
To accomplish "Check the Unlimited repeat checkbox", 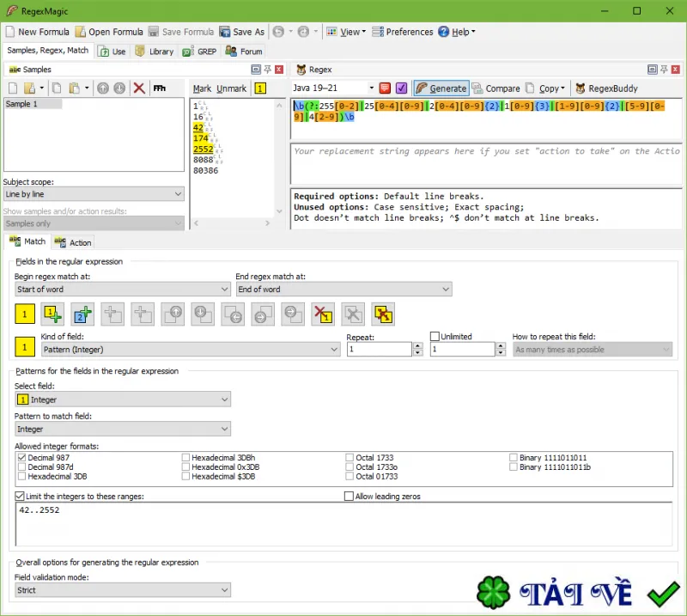I will point(435,336).
